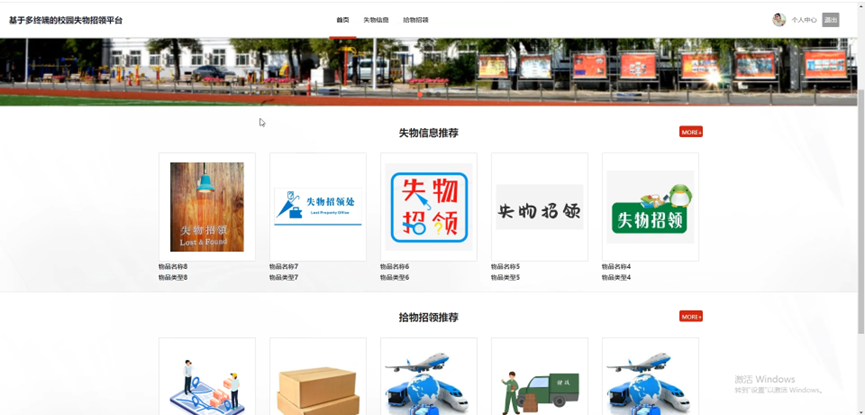Click the 物品类型4 label

[x=616, y=278]
